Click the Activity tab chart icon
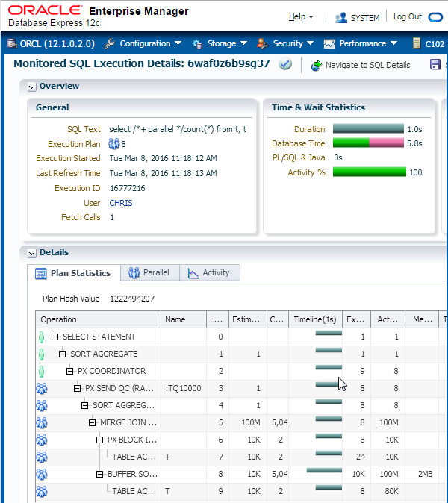This screenshot has height=503, width=448. point(193,273)
